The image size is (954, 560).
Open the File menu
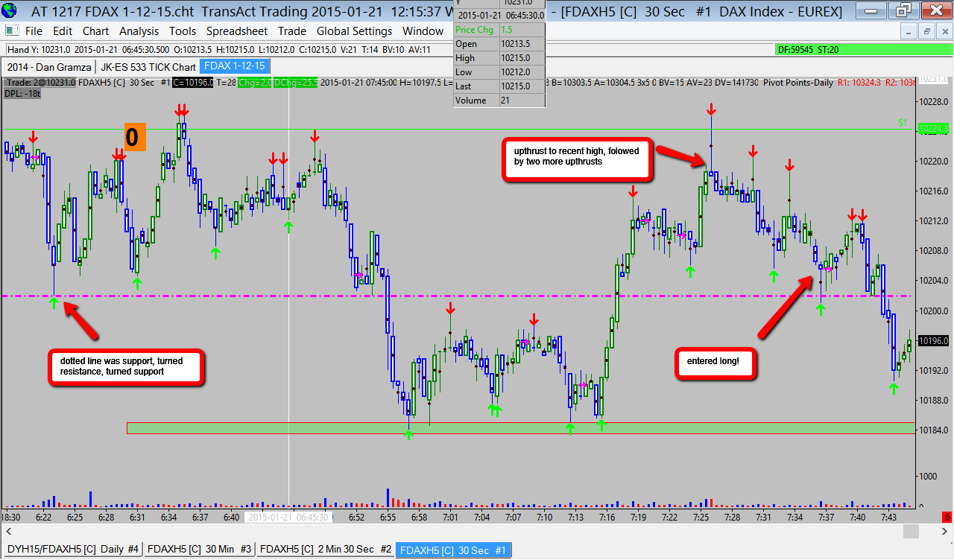click(34, 31)
